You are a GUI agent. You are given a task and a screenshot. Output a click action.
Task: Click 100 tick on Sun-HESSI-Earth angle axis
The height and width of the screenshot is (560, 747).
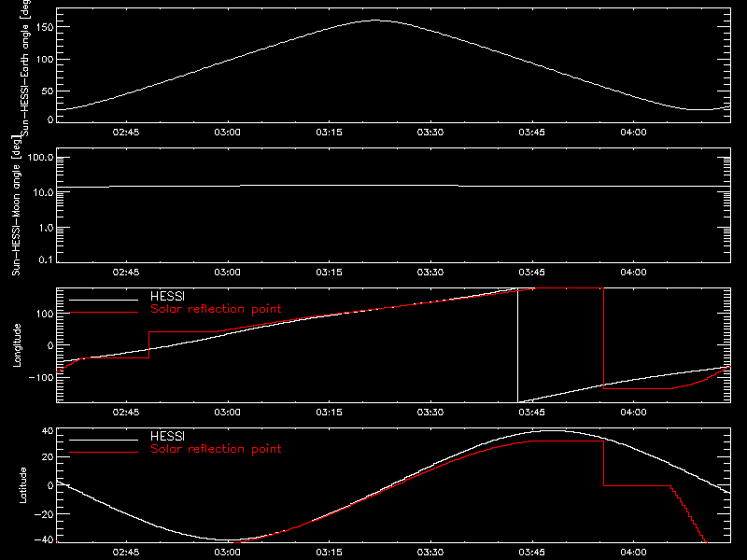tap(46, 59)
